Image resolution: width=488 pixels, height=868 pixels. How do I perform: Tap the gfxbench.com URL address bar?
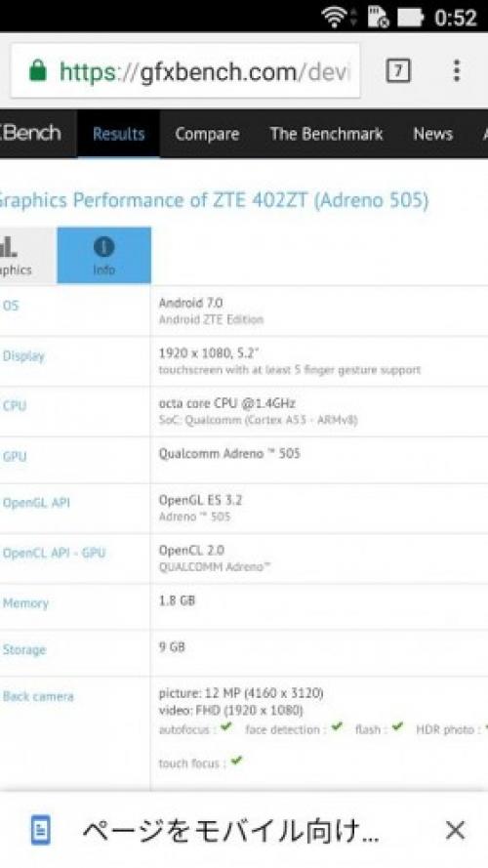[x=185, y=71]
